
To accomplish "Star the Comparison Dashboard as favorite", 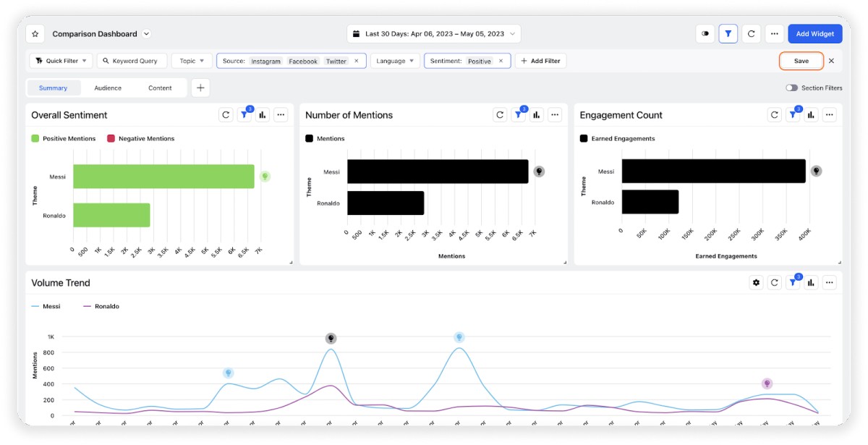I will tap(35, 34).
